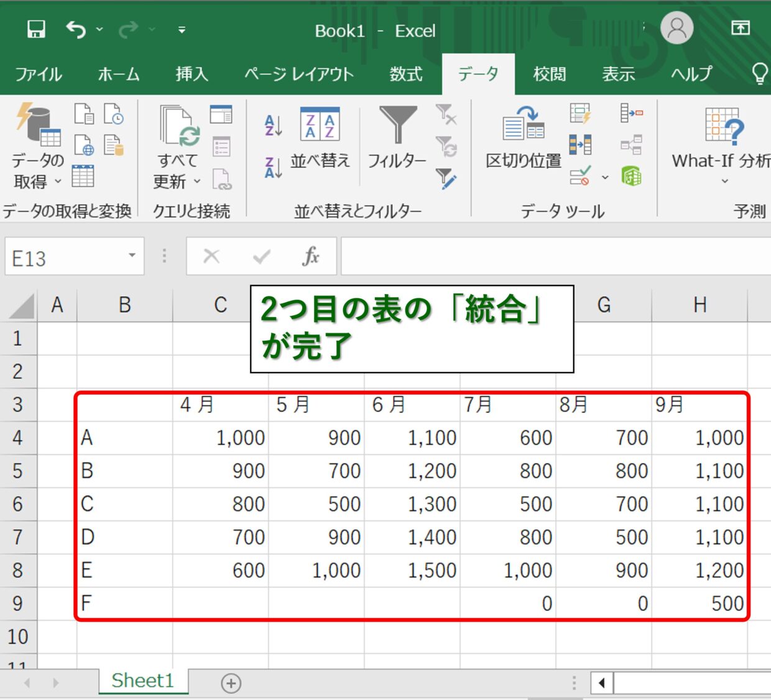Select the cell containing 1,300
The height and width of the screenshot is (700, 771).
(412, 504)
